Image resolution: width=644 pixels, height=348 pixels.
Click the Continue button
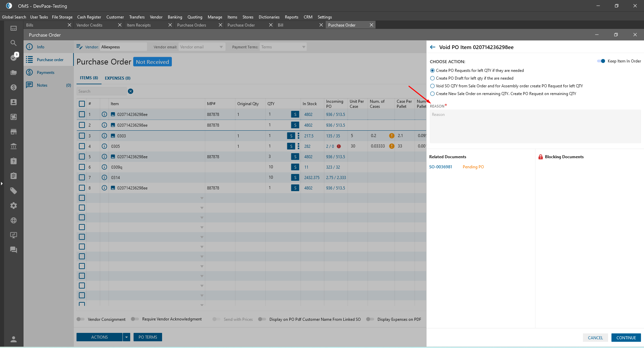pyautogui.click(x=626, y=338)
